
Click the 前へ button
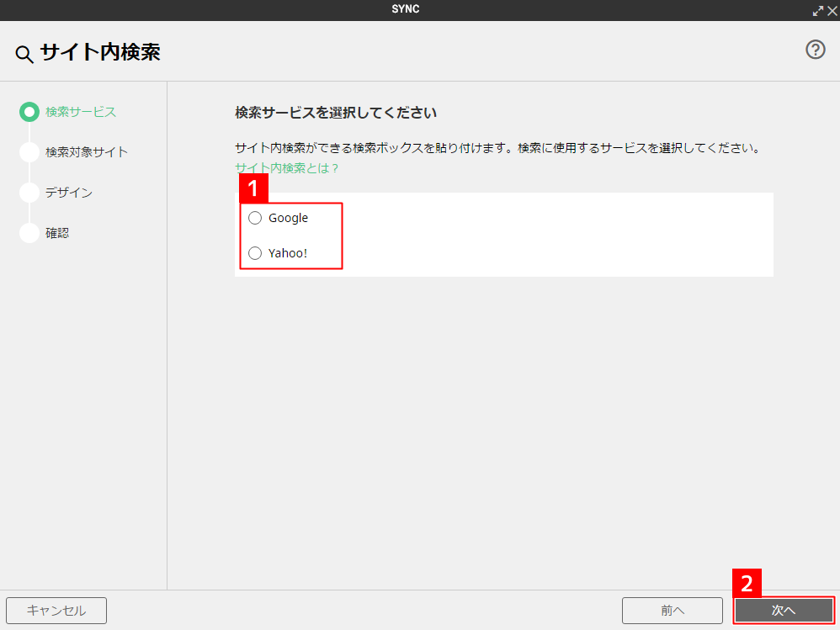(x=673, y=610)
